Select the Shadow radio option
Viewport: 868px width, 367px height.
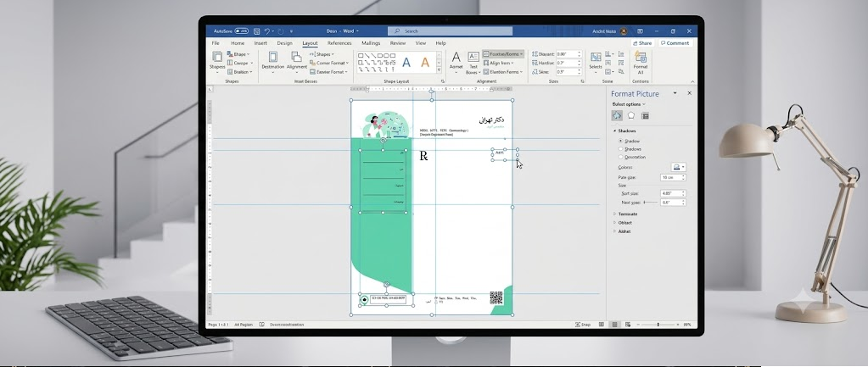pos(620,141)
